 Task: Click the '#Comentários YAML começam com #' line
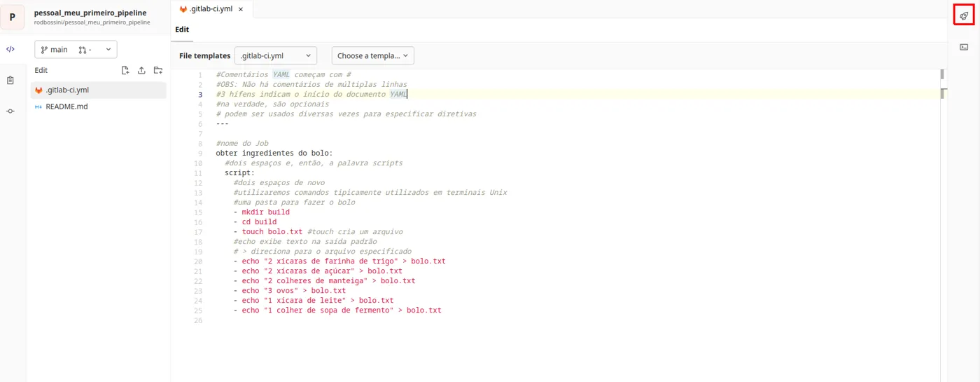283,74
